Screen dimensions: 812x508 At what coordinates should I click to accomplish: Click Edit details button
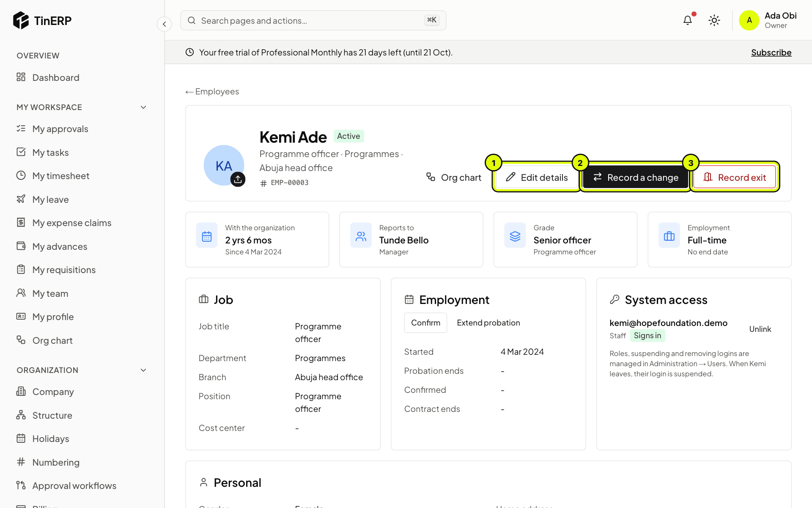tap(537, 177)
